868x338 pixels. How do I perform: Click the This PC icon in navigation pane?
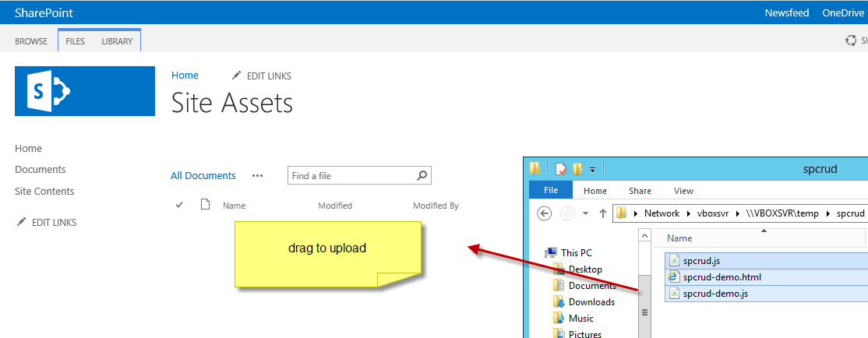(551, 253)
